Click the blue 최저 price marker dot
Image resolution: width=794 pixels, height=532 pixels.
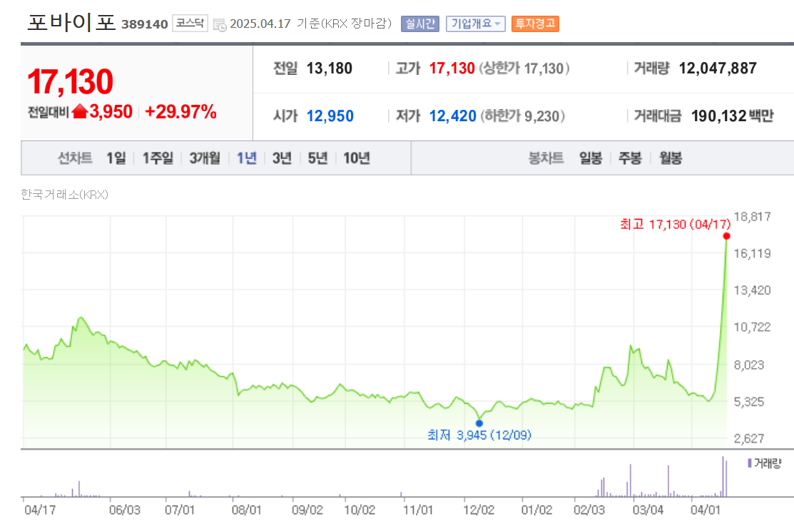pos(479,423)
